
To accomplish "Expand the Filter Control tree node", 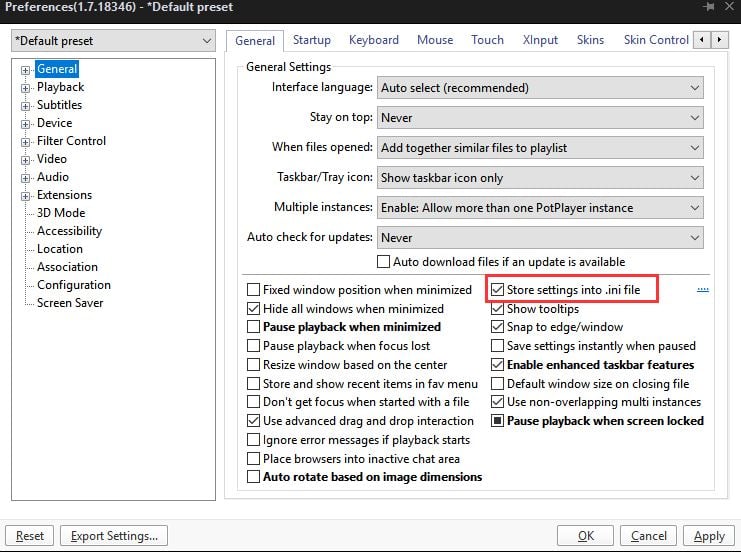I will point(26,142).
